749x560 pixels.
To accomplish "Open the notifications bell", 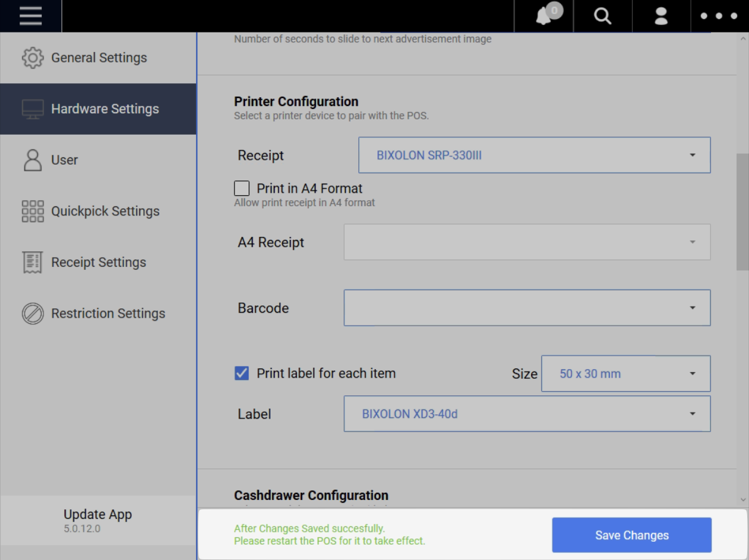I will coord(544,17).
